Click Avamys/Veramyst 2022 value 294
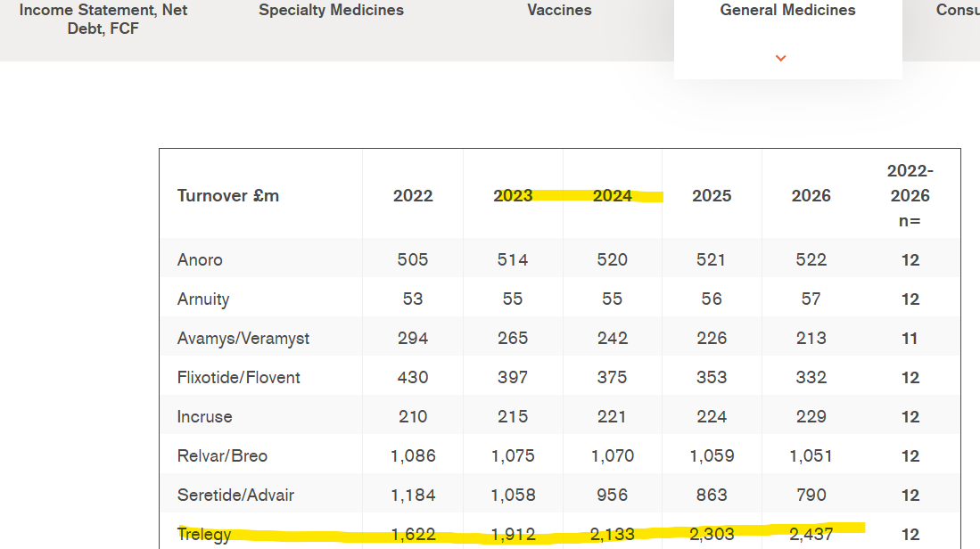 coord(413,339)
